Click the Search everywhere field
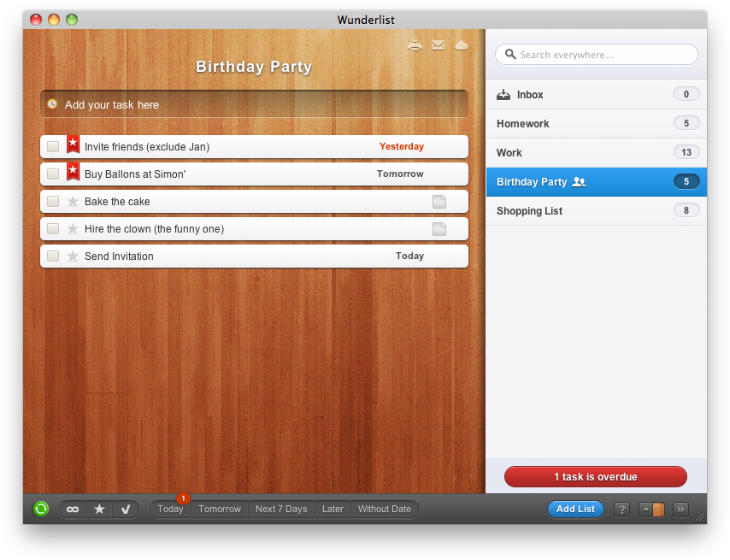This screenshot has width=730, height=560. (x=597, y=55)
